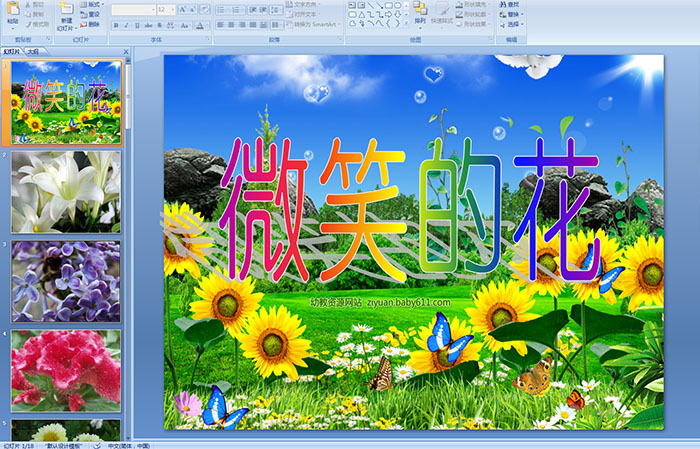This screenshot has height=449, width=700.
Task: Click the Delete (删除) slide icon
Action: (83, 24)
